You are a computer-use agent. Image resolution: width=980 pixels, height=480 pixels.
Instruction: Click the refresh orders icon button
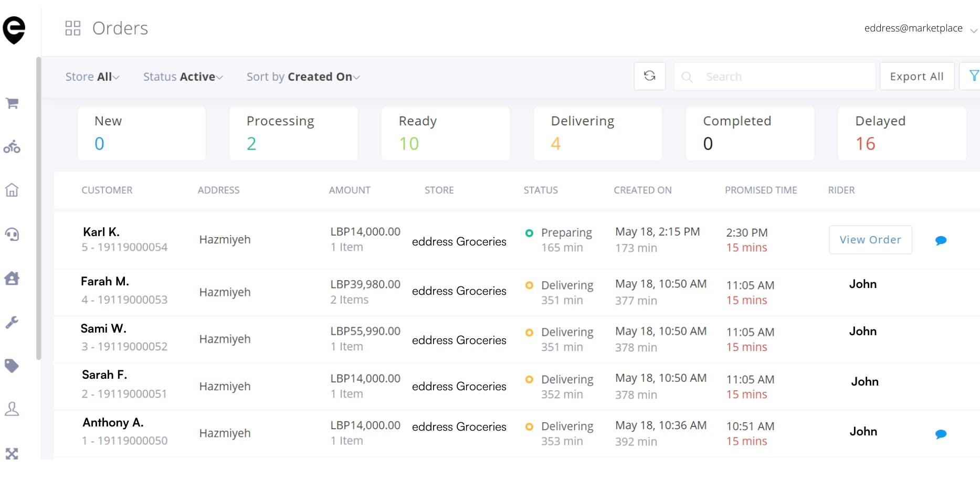tap(649, 77)
